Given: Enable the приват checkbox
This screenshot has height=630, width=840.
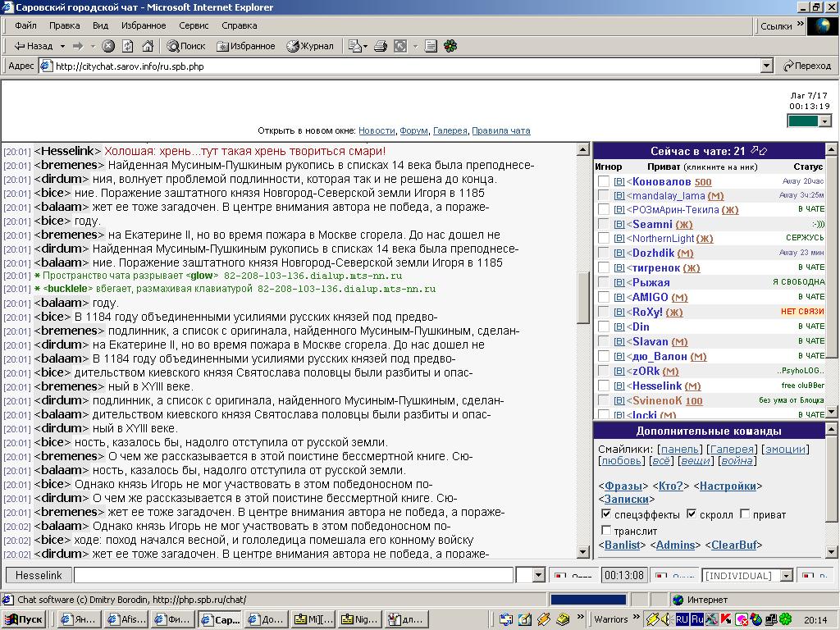Looking at the screenshot, I should pos(745,514).
